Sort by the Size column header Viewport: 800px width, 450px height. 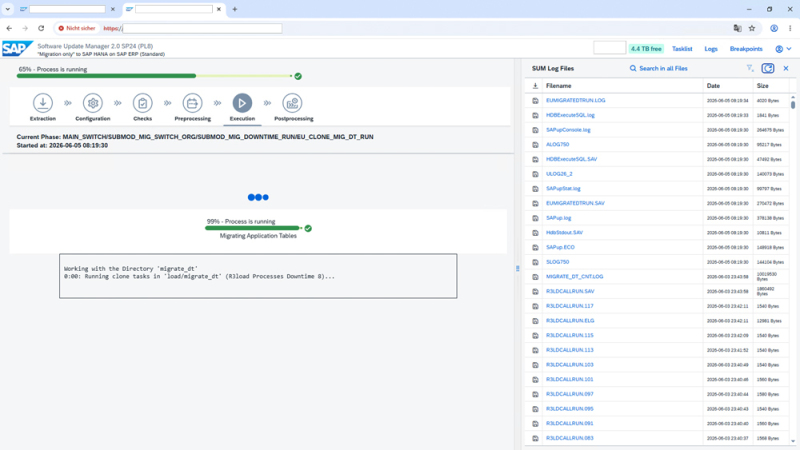[763, 86]
